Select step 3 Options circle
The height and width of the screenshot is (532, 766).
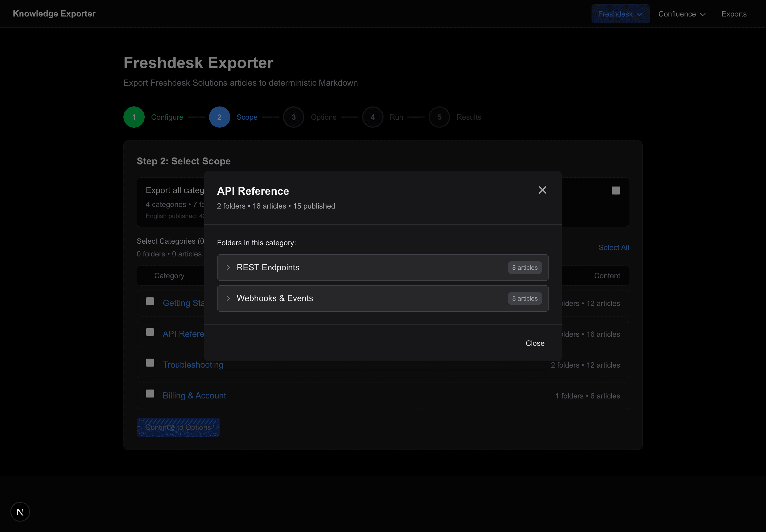coord(294,117)
